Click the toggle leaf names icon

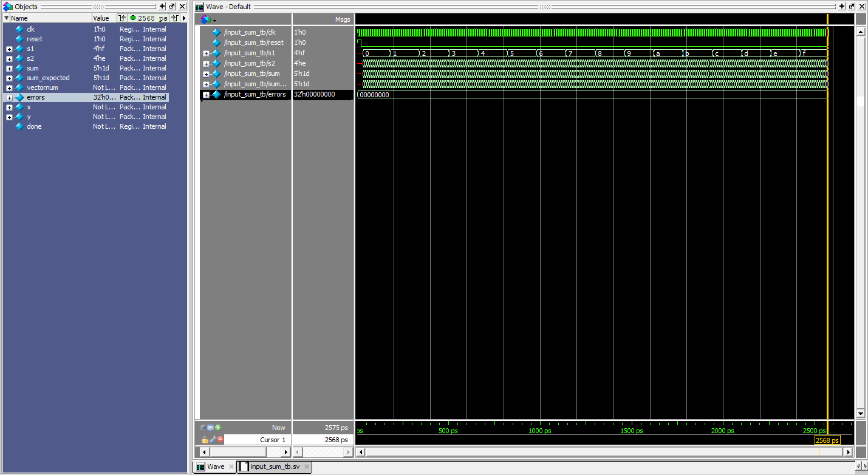tap(203, 428)
